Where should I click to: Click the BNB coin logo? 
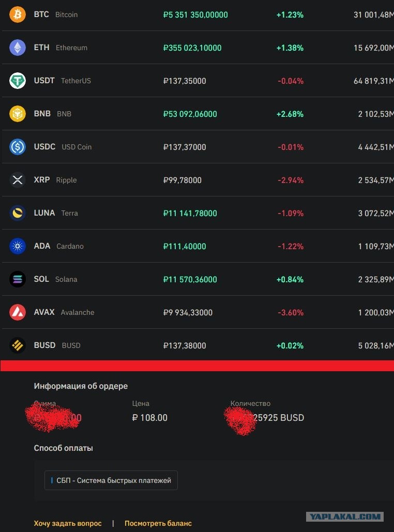[x=17, y=114]
